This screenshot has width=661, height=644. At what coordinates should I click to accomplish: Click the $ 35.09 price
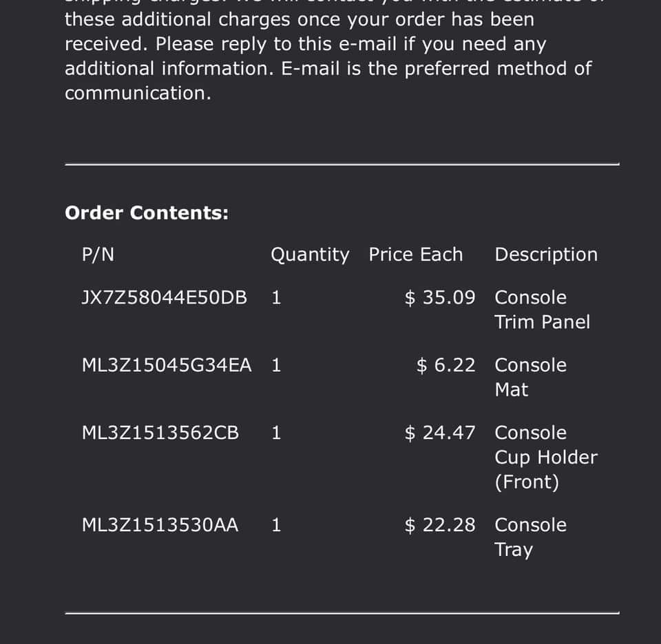tap(440, 298)
